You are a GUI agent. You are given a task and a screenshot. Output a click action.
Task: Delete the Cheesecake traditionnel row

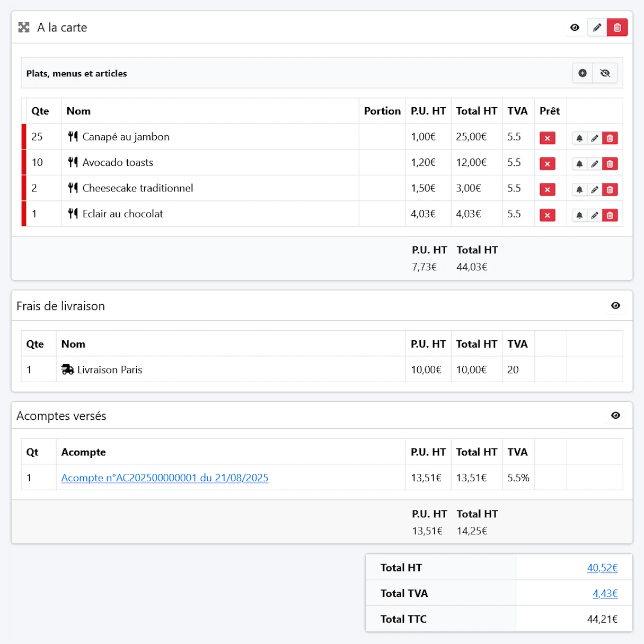[610, 190]
